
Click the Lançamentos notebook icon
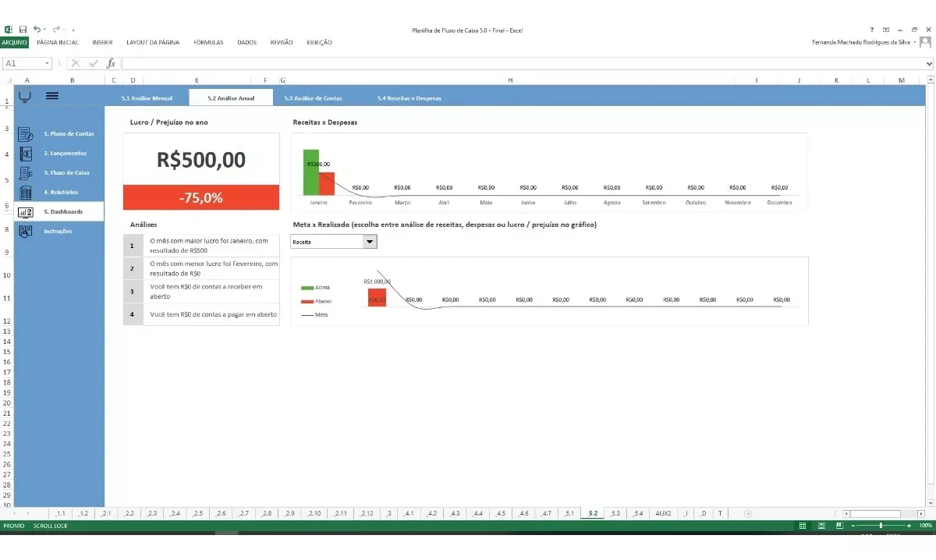(25, 154)
